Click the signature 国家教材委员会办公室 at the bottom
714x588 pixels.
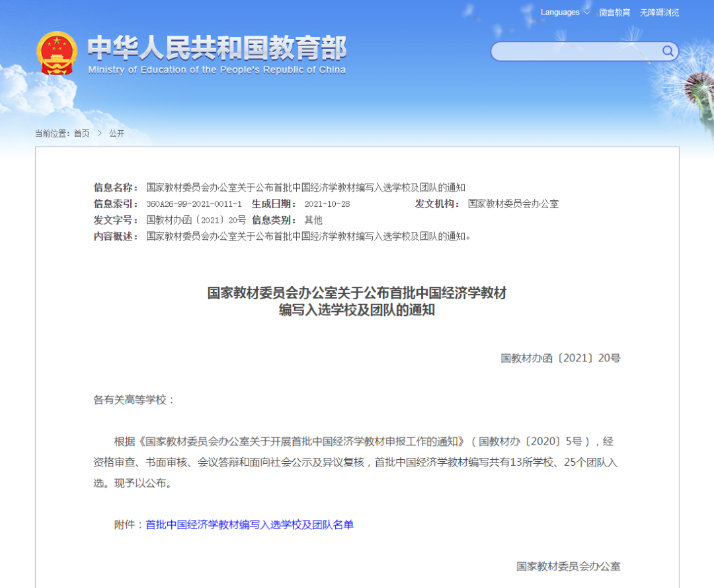coord(569,566)
